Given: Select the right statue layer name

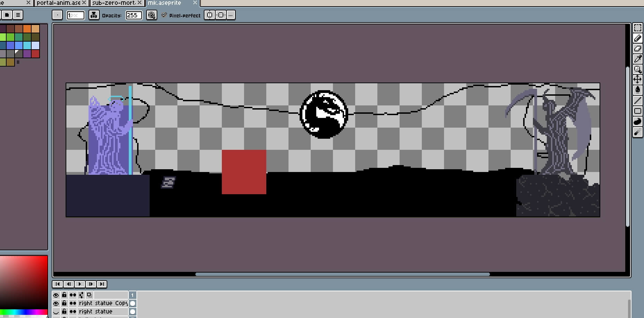Looking at the screenshot, I should (x=95, y=311).
